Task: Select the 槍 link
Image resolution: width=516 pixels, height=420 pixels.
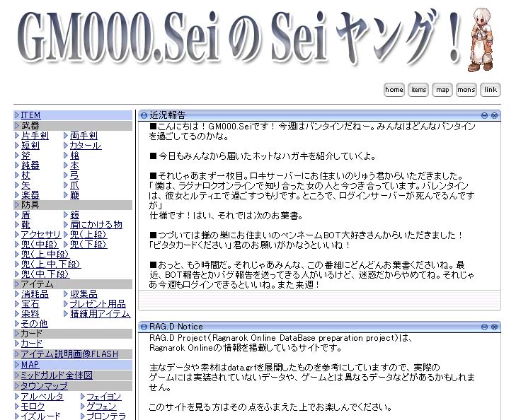Action: [74, 155]
